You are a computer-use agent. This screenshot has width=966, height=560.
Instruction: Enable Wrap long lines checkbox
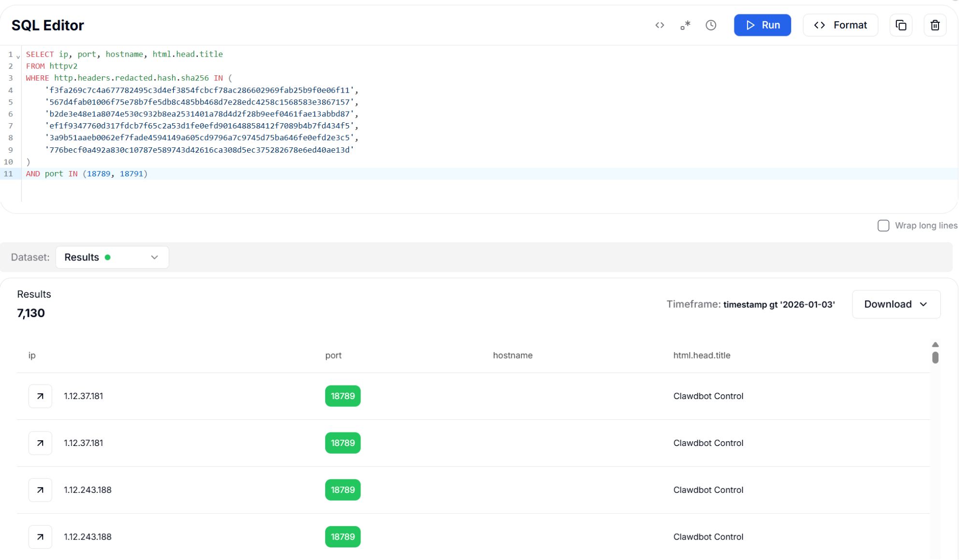pyautogui.click(x=883, y=226)
